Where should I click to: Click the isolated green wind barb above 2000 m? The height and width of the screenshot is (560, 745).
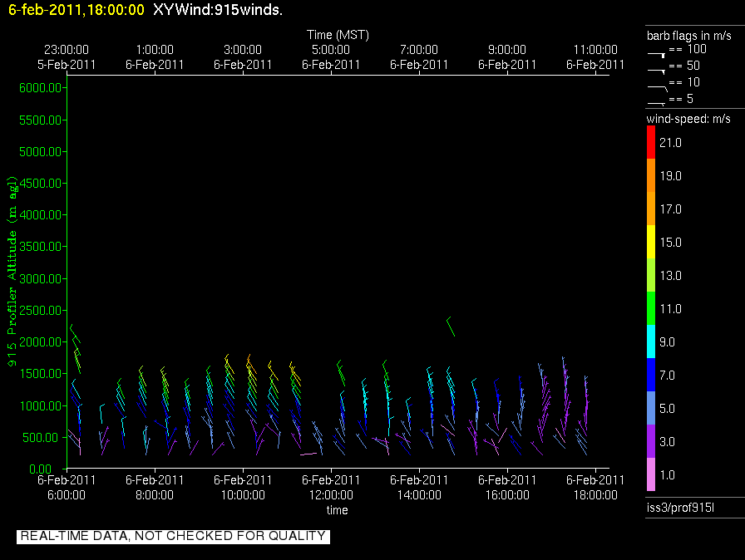point(451,326)
